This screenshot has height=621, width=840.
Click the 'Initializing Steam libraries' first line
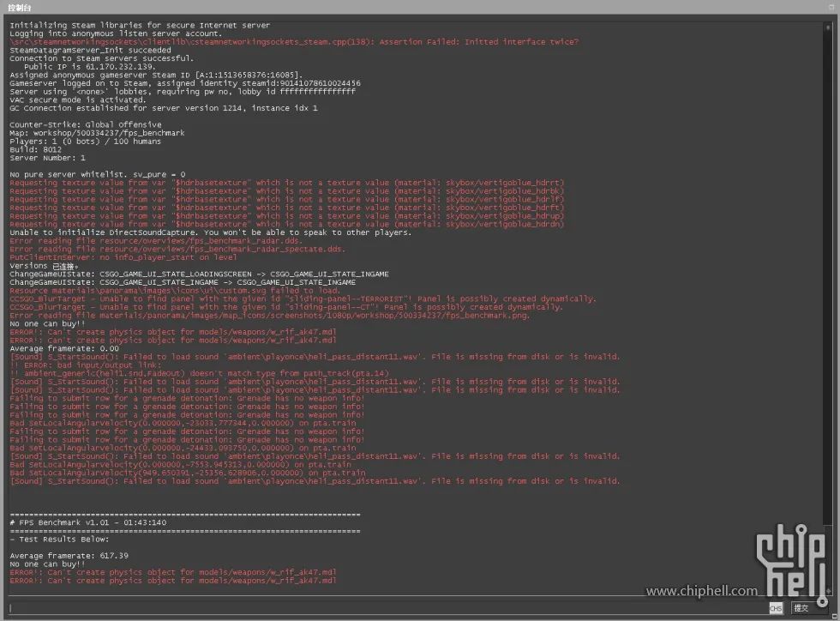tap(140, 25)
